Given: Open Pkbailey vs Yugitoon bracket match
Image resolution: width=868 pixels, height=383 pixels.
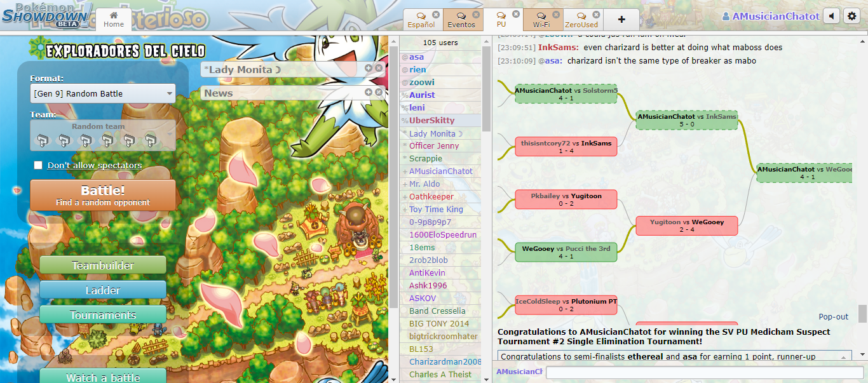Looking at the screenshot, I should click(566, 199).
